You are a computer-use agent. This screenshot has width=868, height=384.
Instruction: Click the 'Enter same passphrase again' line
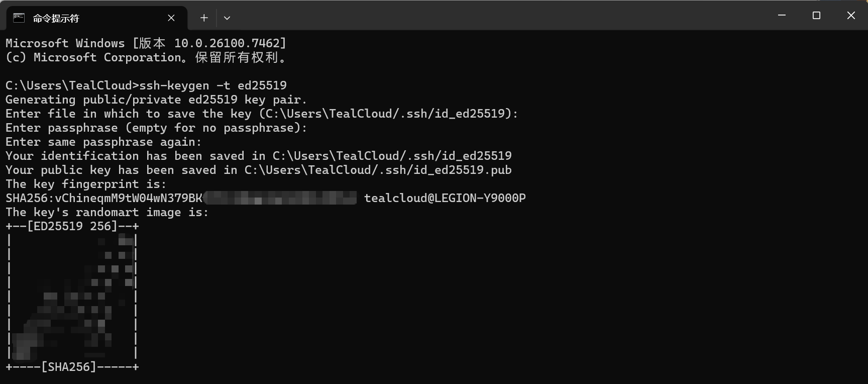(103, 142)
